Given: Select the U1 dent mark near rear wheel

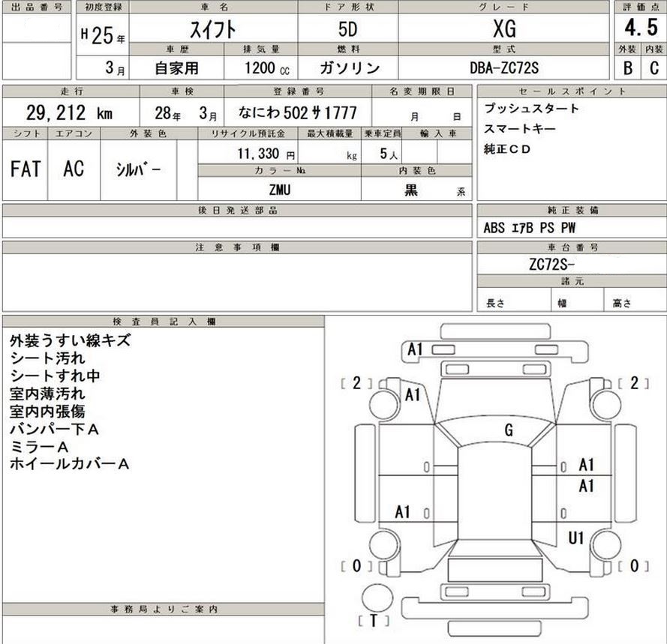Looking at the screenshot, I should click(575, 537).
